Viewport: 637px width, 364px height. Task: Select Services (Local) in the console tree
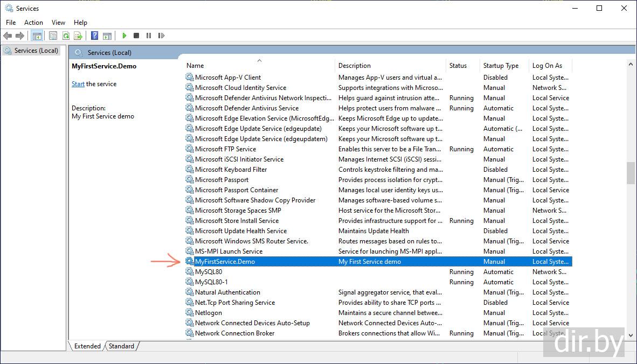[36, 51]
